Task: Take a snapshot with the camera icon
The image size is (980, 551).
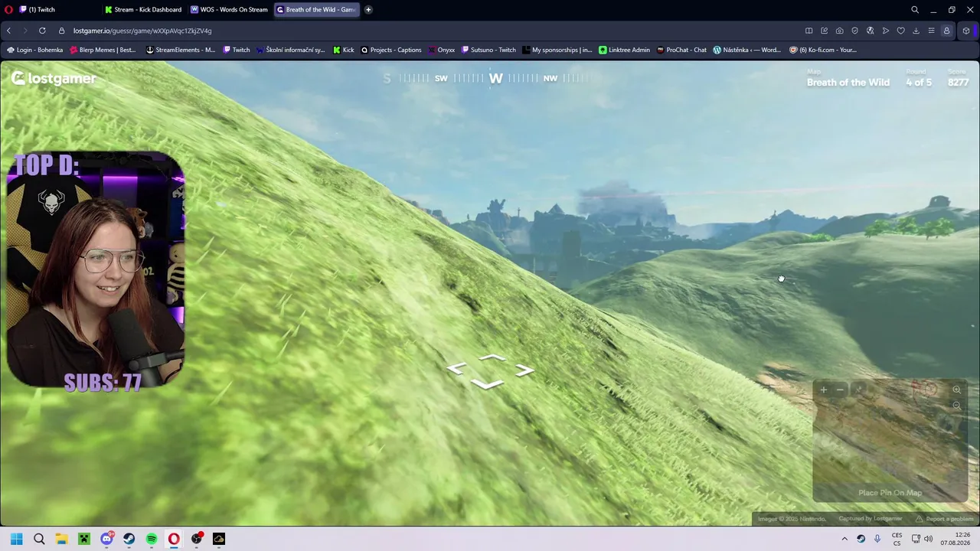Action: click(840, 31)
